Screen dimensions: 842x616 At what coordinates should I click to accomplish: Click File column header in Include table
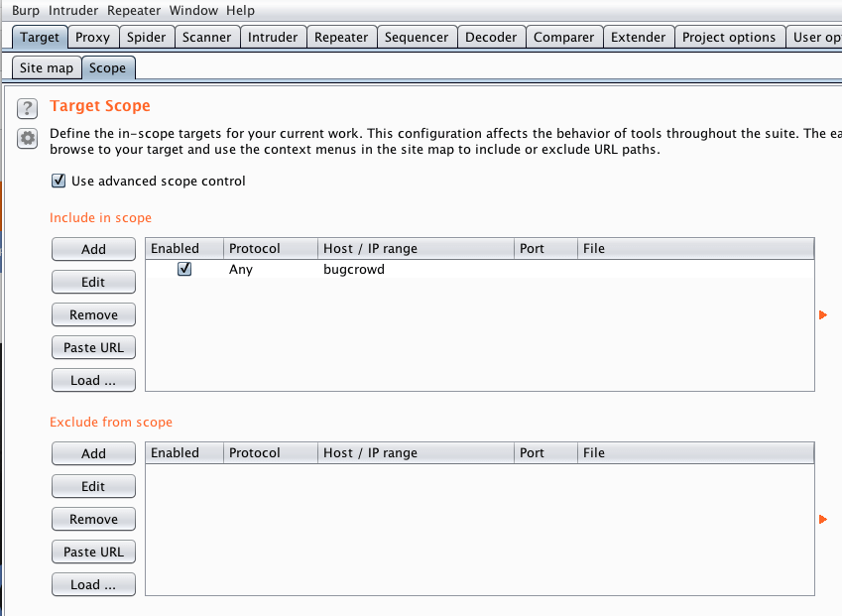pos(696,249)
